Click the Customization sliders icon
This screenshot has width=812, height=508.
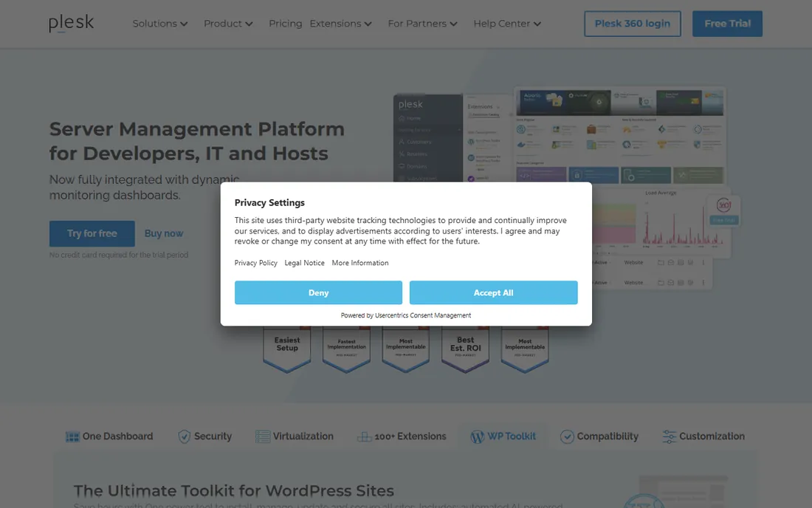669,436
